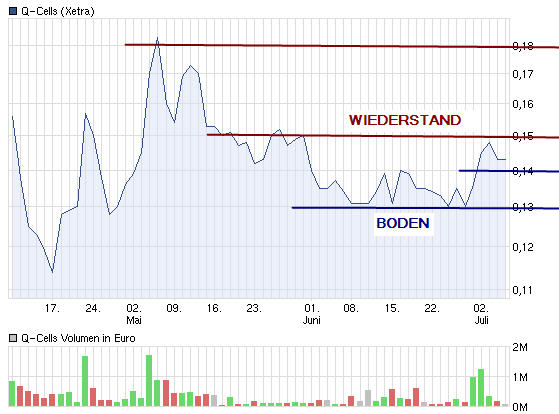Screen dimensions: 559x414
Task: Click the blue Q-Cells (Xetra) legend square
Action: [x=13, y=11]
